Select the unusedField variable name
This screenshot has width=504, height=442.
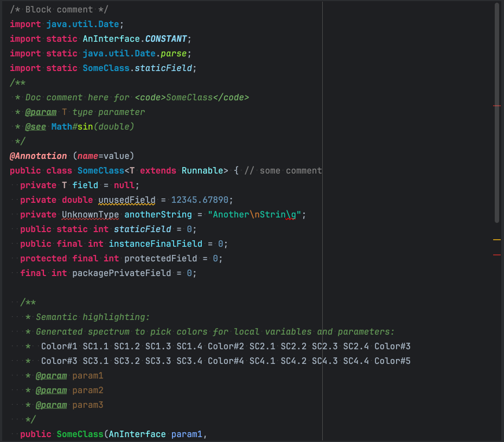click(127, 200)
